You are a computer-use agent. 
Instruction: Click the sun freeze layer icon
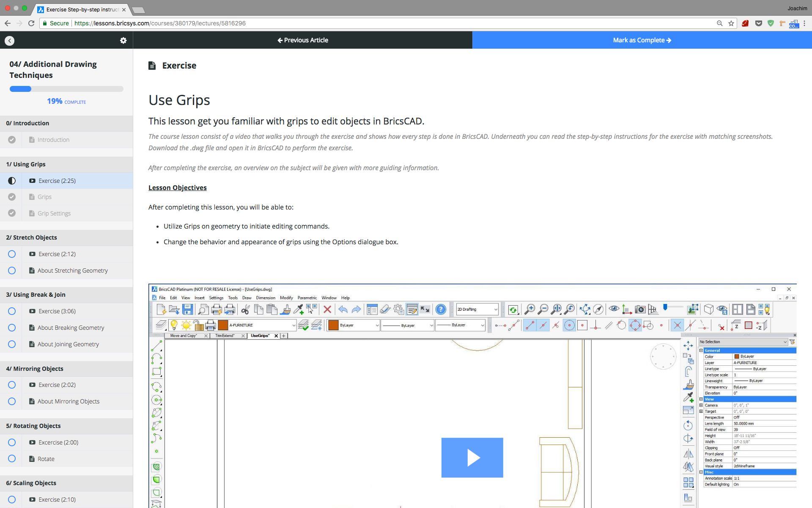tap(186, 325)
